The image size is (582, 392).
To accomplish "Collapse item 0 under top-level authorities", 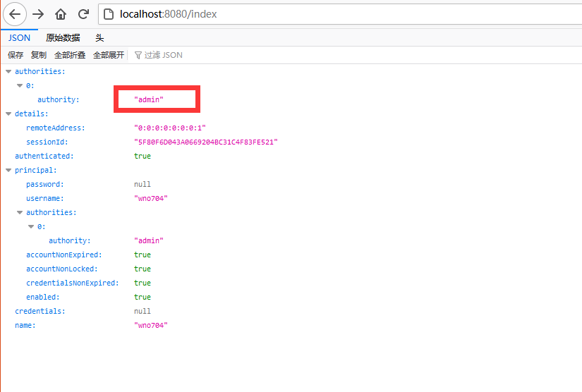I will coord(20,85).
